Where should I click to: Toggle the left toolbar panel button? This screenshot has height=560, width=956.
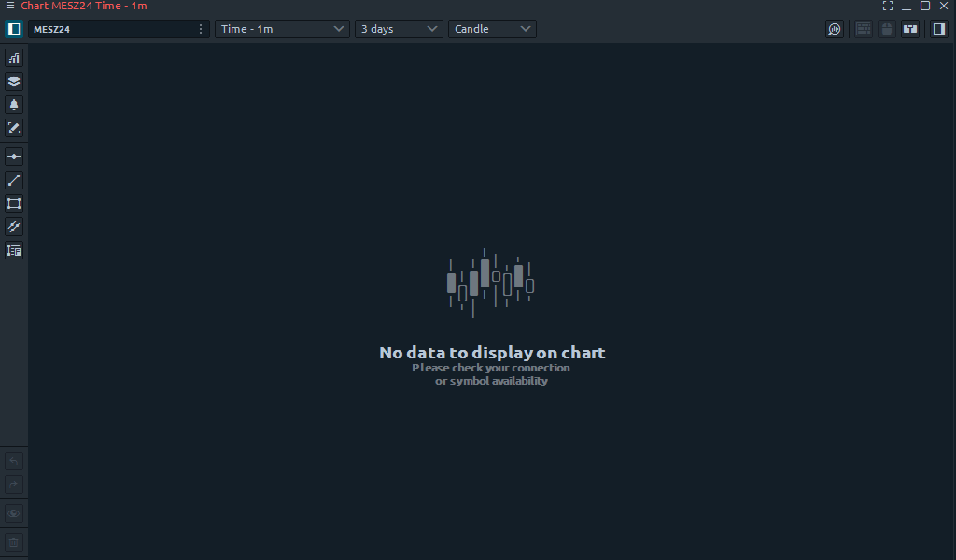point(14,29)
